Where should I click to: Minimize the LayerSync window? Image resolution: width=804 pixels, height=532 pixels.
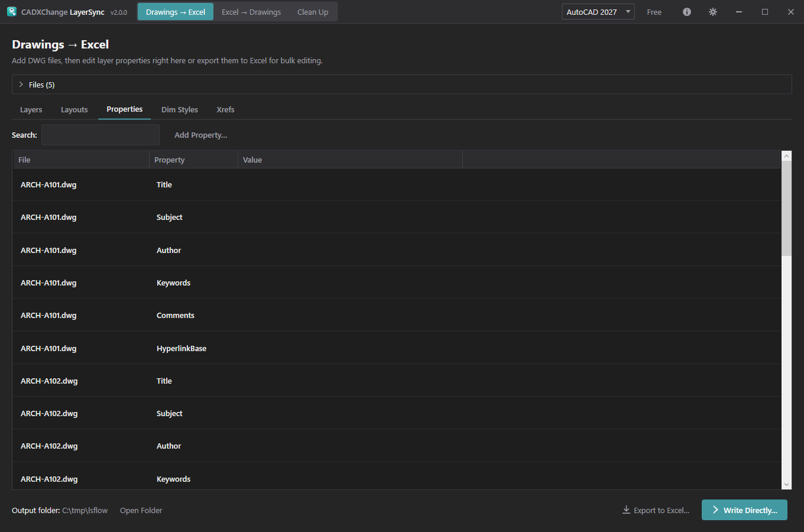tap(739, 12)
